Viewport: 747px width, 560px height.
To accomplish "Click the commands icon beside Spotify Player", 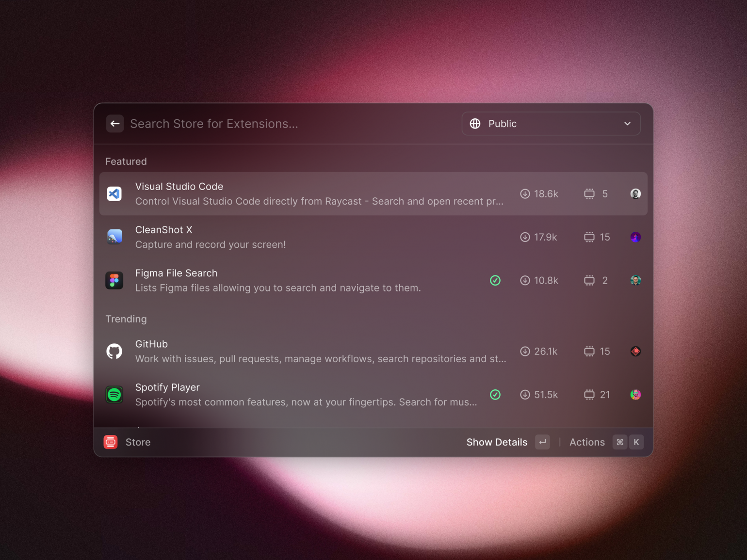I will pos(589,394).
